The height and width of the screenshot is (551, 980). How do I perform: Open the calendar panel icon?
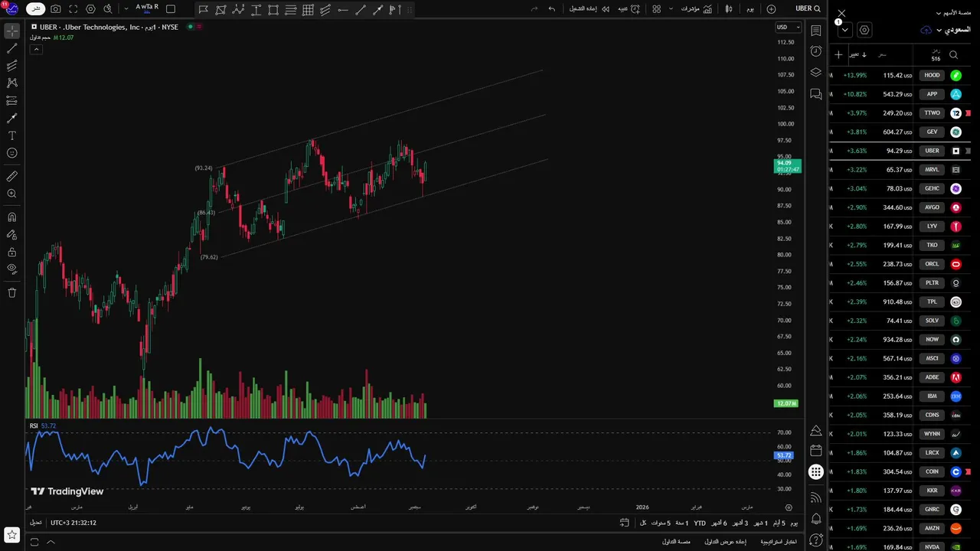coord(816,451)
